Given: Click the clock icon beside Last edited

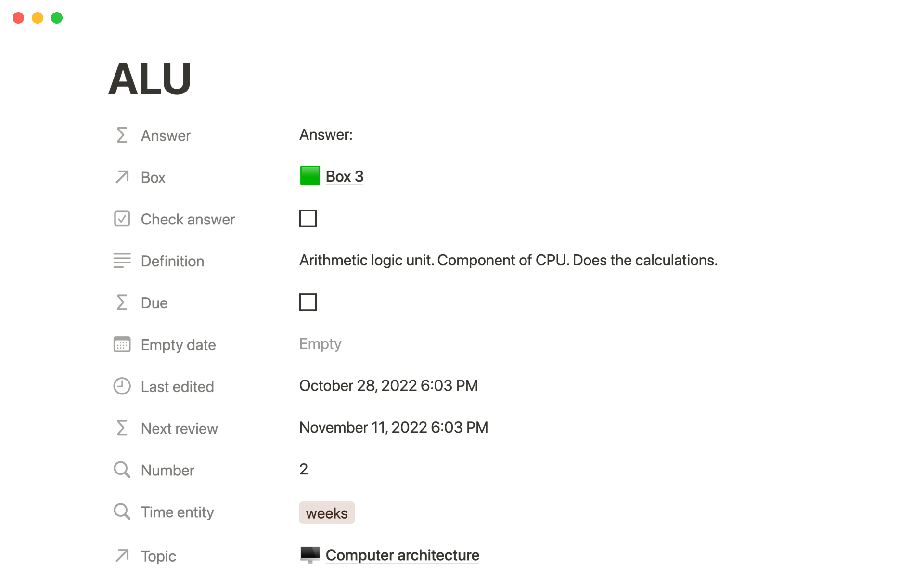Looking at the screenshot, I should coord(122,386).
